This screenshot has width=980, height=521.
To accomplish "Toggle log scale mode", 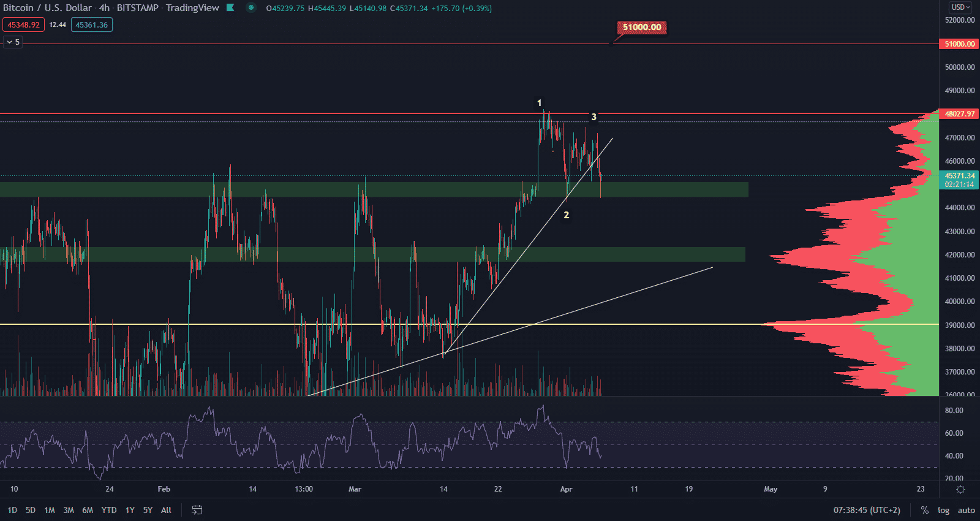I will coord(943,510).
